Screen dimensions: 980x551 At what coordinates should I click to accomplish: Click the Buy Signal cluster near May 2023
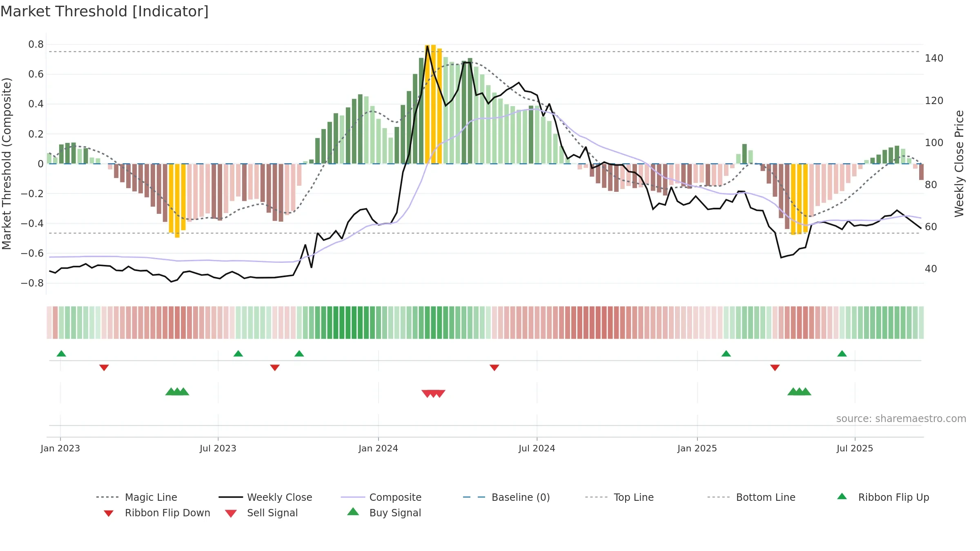pyautogui.click(x=177, y=391)
